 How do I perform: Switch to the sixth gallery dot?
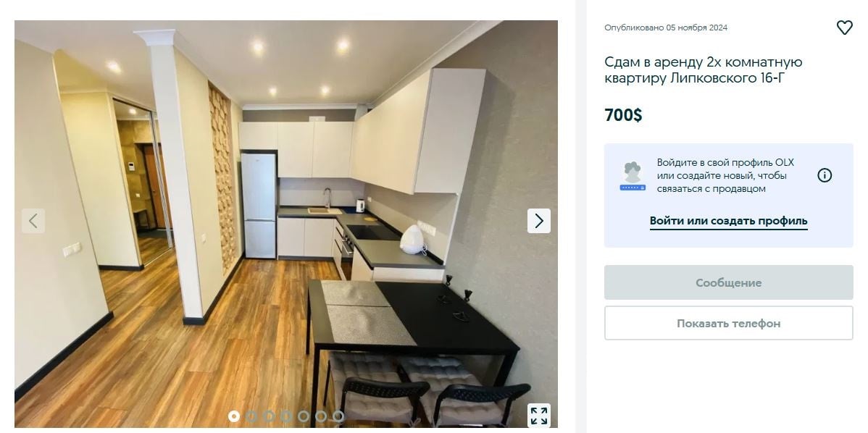click(321, 416)
